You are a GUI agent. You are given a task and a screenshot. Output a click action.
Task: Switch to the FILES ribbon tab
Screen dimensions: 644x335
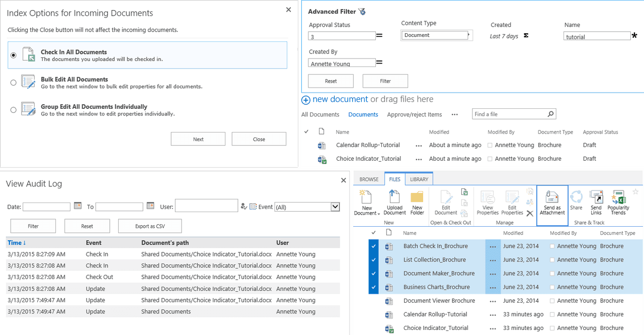tap(395, 179)
